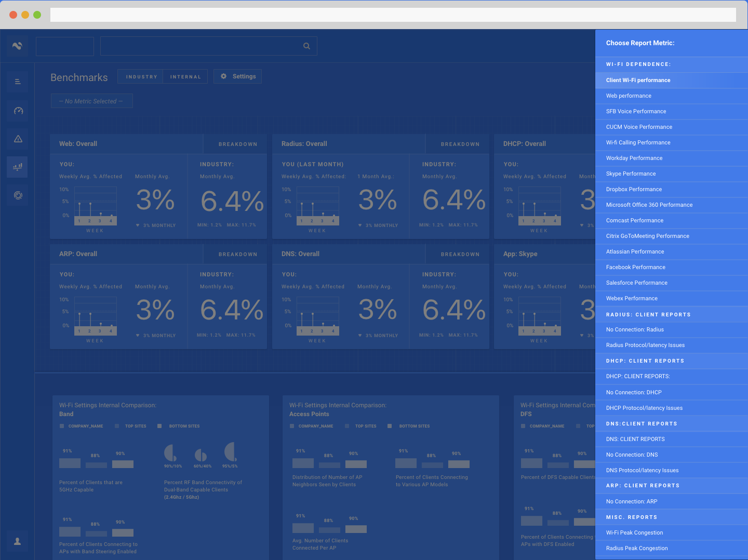The height and width of the screenshot is (560, 748).
Task: Toggle COMPANY_NAME checkbox in DFS card
Action: (x=523, y=426)
